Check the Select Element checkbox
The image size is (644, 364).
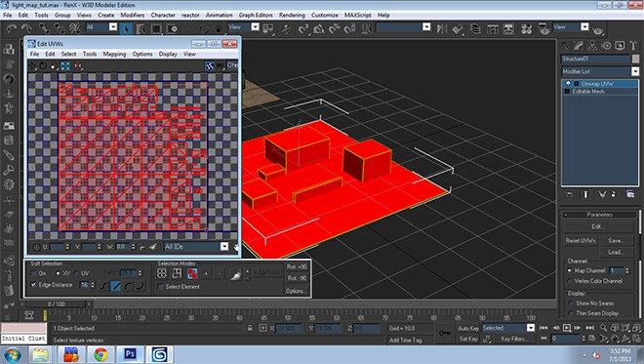(161, 286)
